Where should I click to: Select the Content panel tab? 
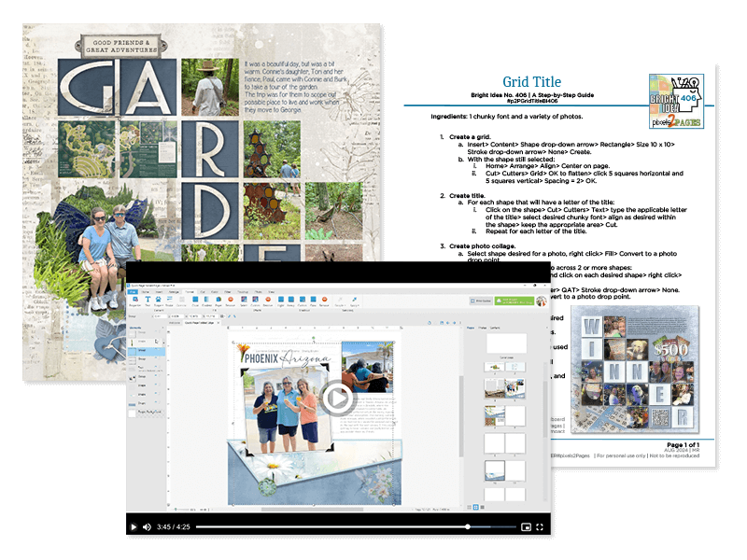pos(496,328)
